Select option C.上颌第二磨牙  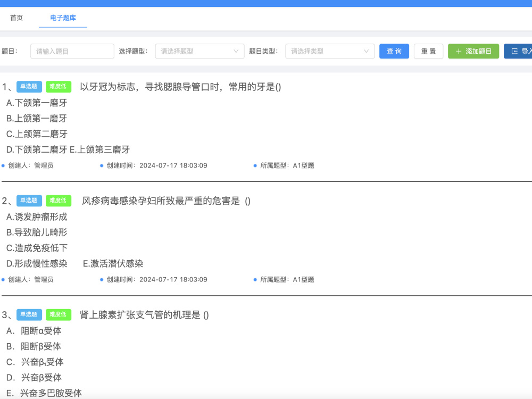[x=37, y=134]
